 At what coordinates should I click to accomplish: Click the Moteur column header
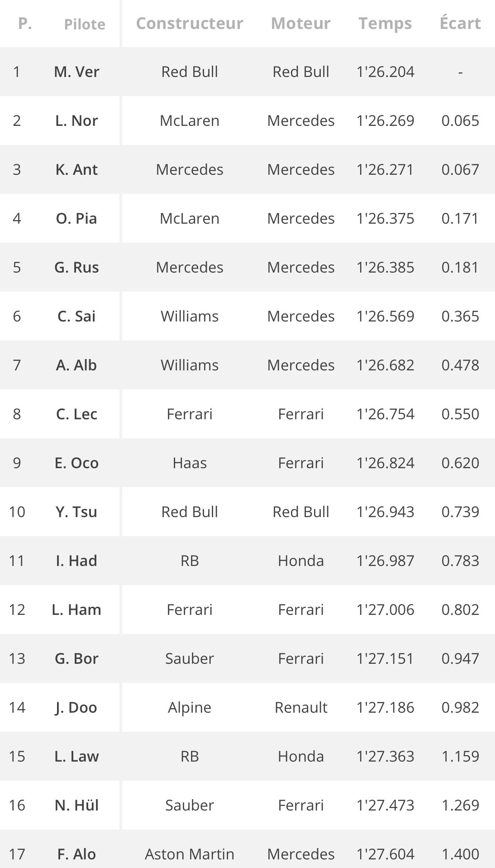301,23
